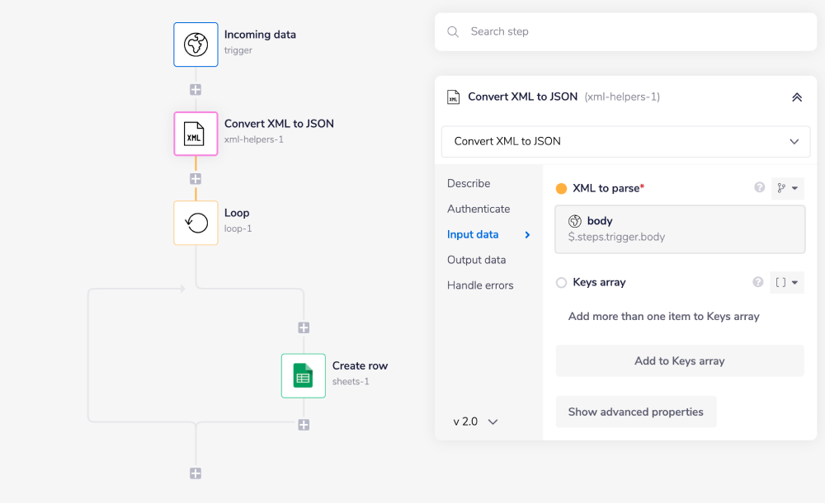Screen dimensions: 825x504
Task: Open the Keys array type selector dropdown
Action: pyautogui.click(x=786, y=283)
